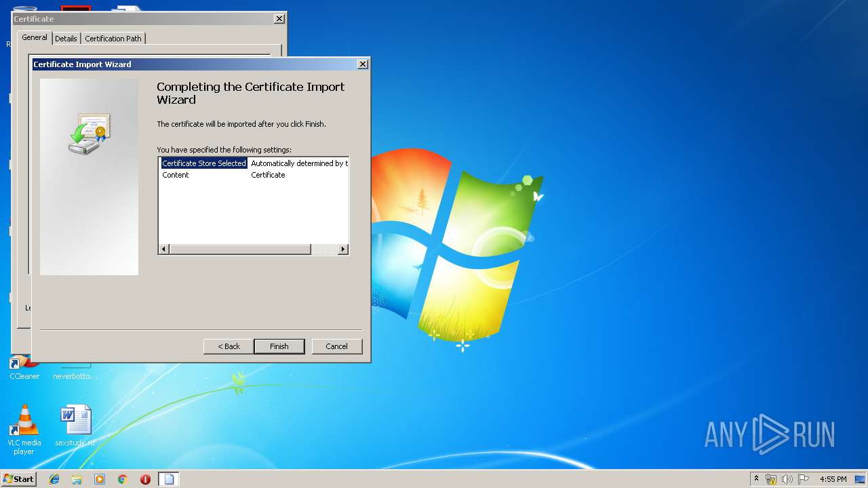The image size is (868, 488).
Task: Open the Action Center flag icon
Action: tap(804, 479)
